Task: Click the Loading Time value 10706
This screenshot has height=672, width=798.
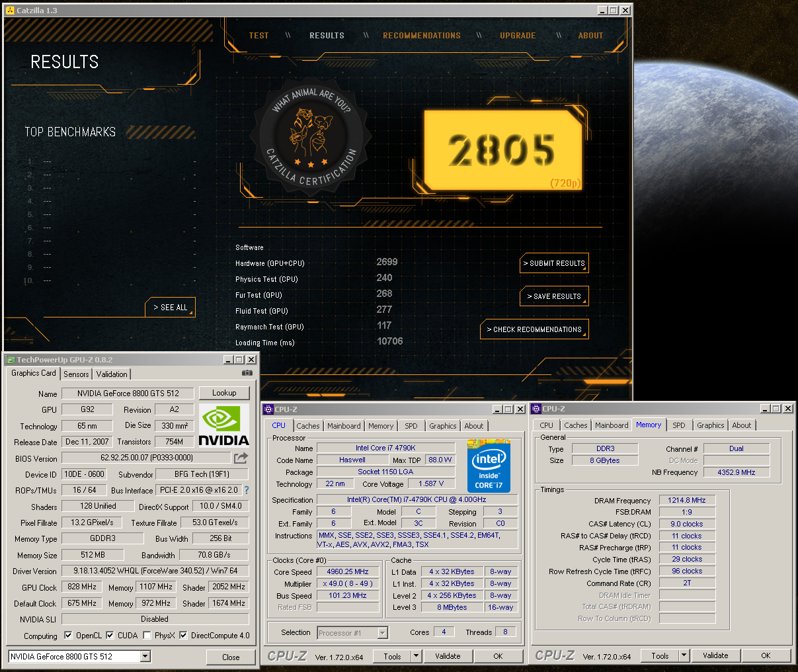Action: pyautogui.click(x=389, y=341)
